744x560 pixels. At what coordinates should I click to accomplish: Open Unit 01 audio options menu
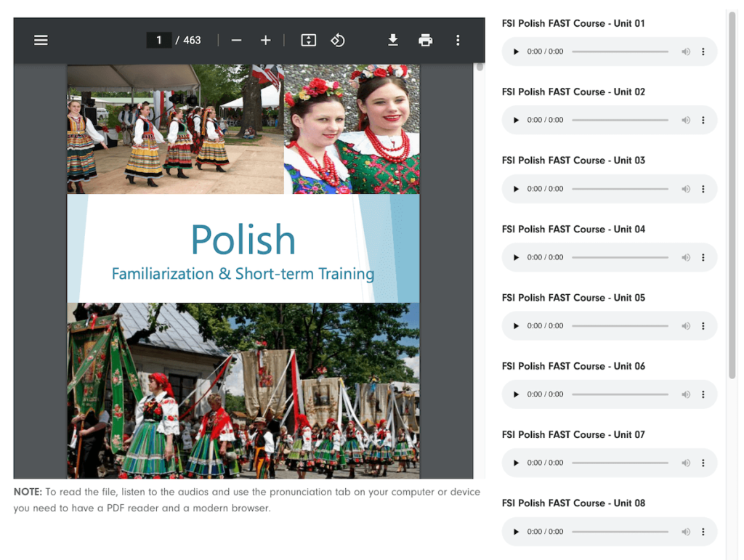coord(703,52)
